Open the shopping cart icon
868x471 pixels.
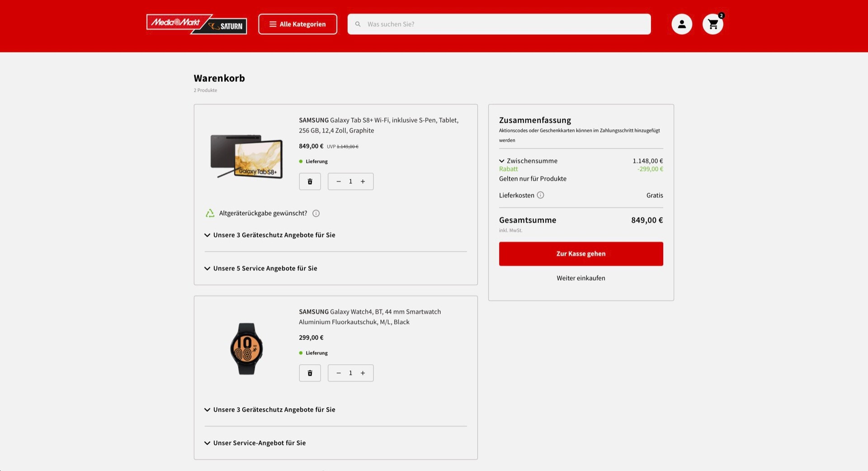tap(713, 24)
